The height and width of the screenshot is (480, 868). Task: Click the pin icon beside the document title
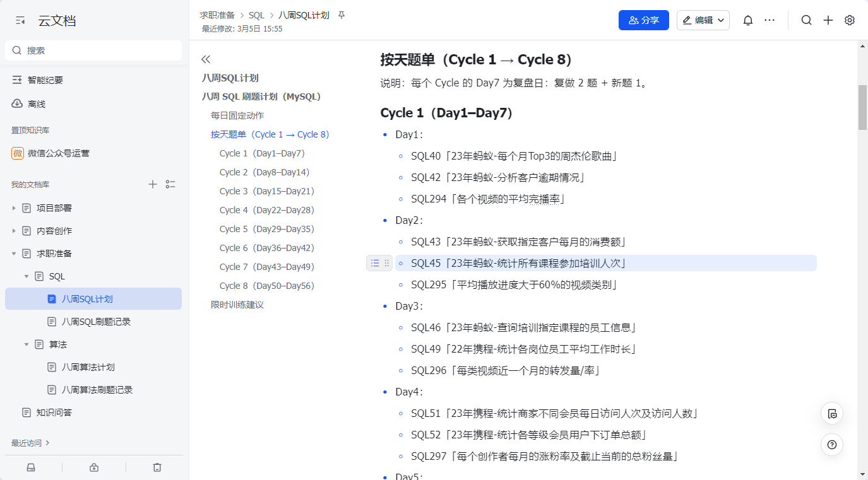pos(342,15)
